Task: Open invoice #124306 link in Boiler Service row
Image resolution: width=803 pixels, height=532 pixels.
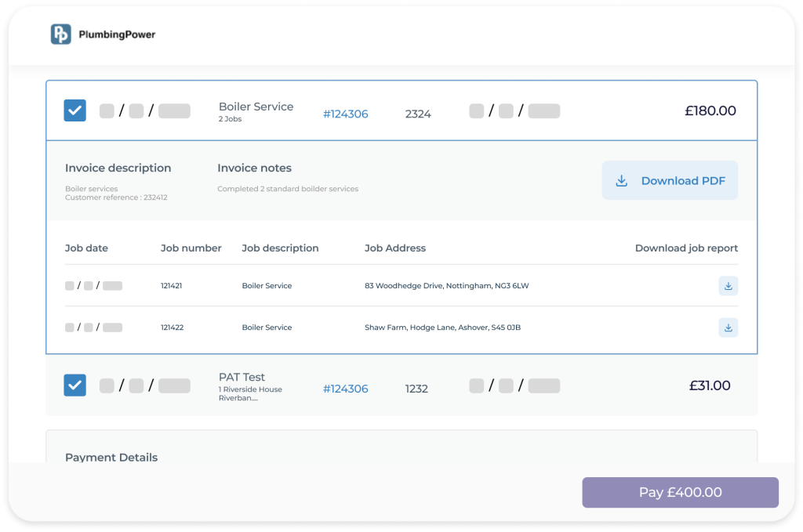Action: coord(345,114)
